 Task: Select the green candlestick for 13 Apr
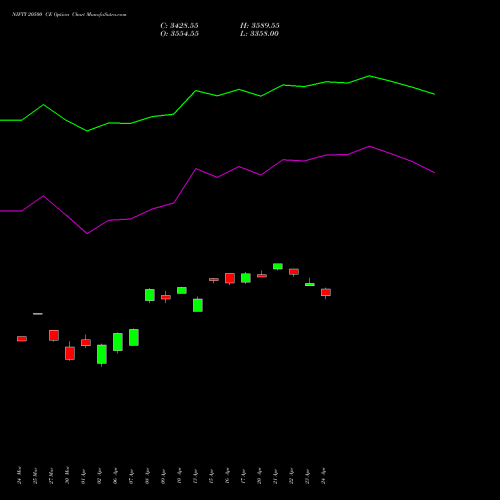click(198, 305)
